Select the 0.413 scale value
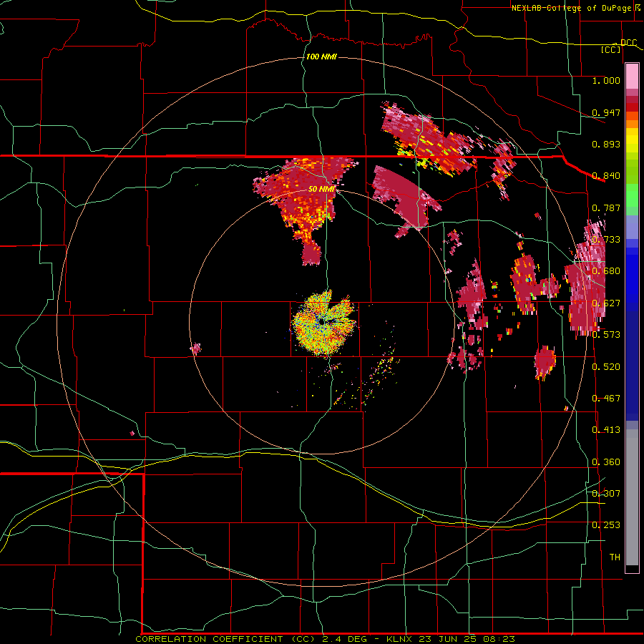644x644 pixels. pos(606,430)
